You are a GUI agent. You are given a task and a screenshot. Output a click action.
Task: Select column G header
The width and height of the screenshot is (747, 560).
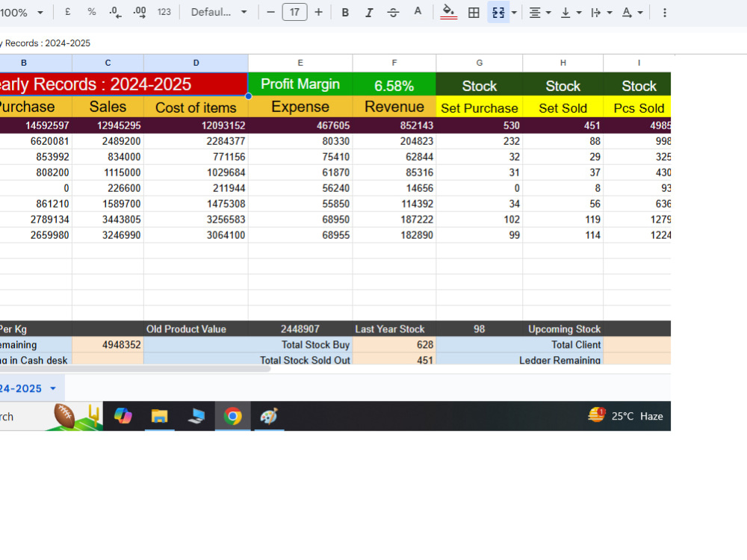click(x=480, y=63)
